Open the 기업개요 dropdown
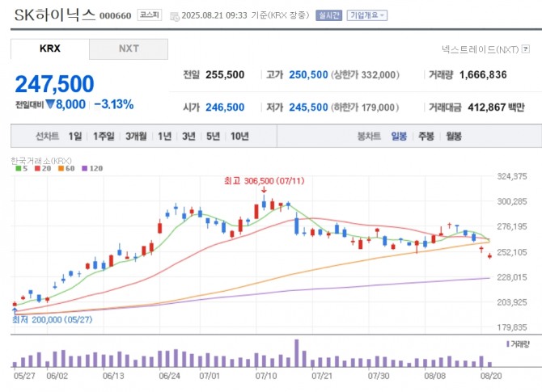542x392 pixels. (366, 15)
